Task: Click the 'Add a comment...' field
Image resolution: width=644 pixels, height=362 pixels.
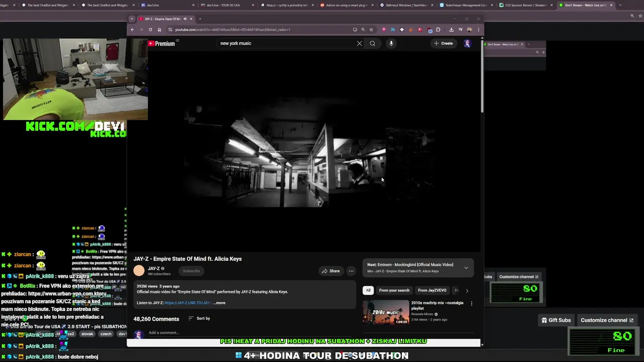Action: tap(164, 333)
